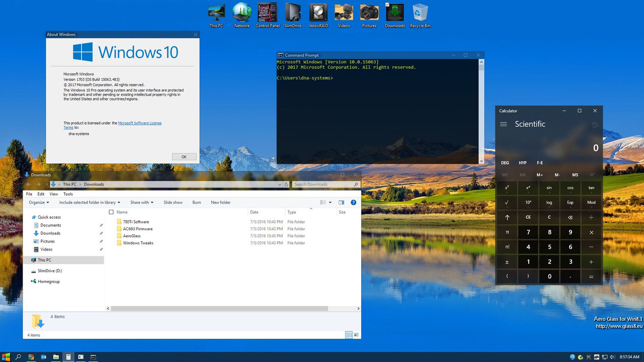
Task: Open Calculator hamburger navigation menu
Action: (x=504, y=124)
